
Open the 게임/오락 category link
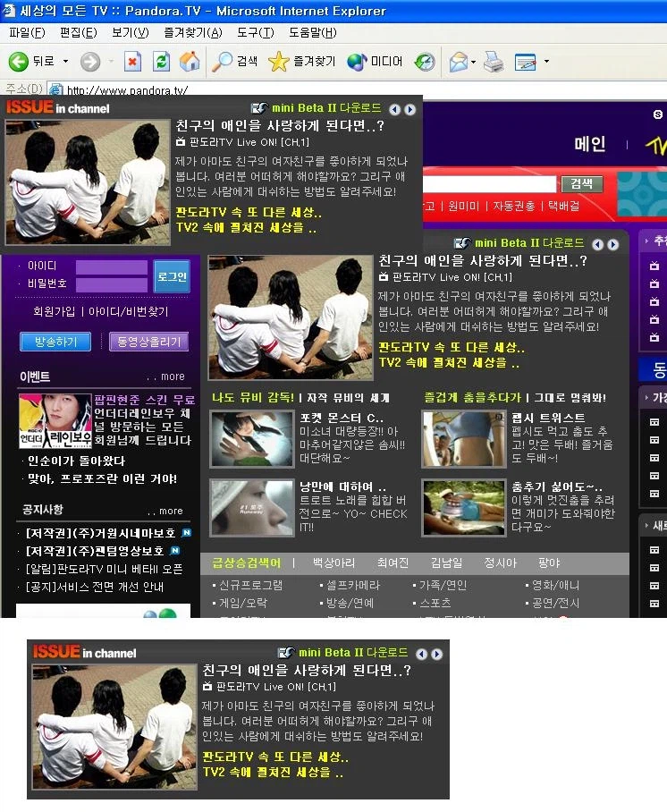[243, 603]
